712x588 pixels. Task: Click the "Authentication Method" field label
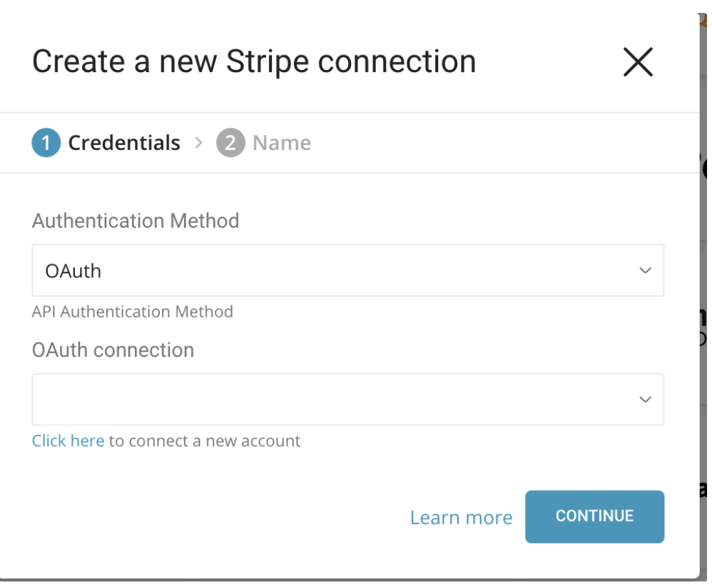136,220
